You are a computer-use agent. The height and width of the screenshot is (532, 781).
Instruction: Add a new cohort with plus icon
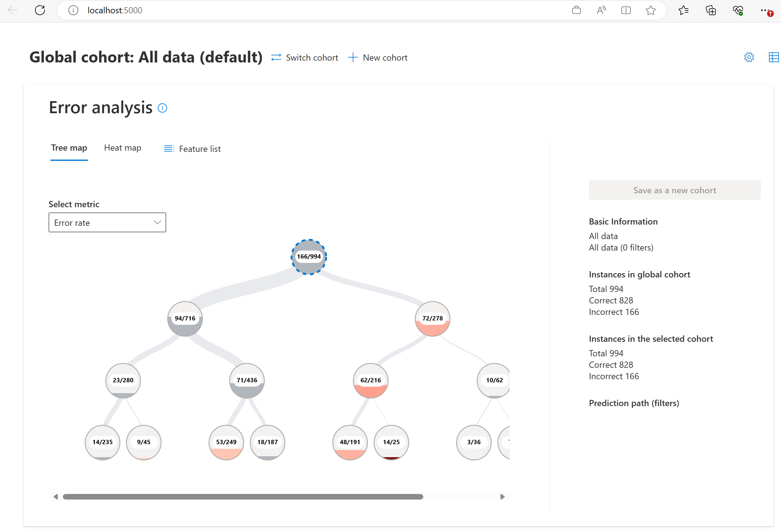378,57
